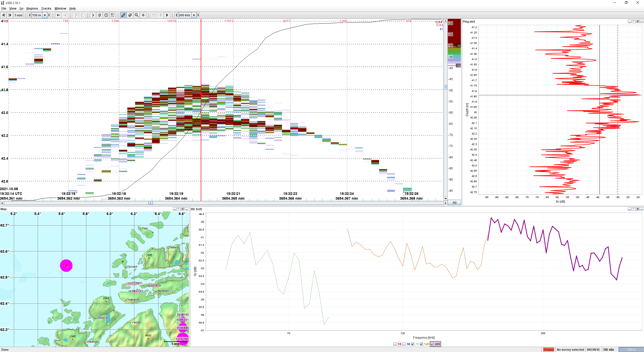Click the refresh/reload echogram icon
This screenshot has width=644, height=352.
pyautogui.click(x=100, y=15)
